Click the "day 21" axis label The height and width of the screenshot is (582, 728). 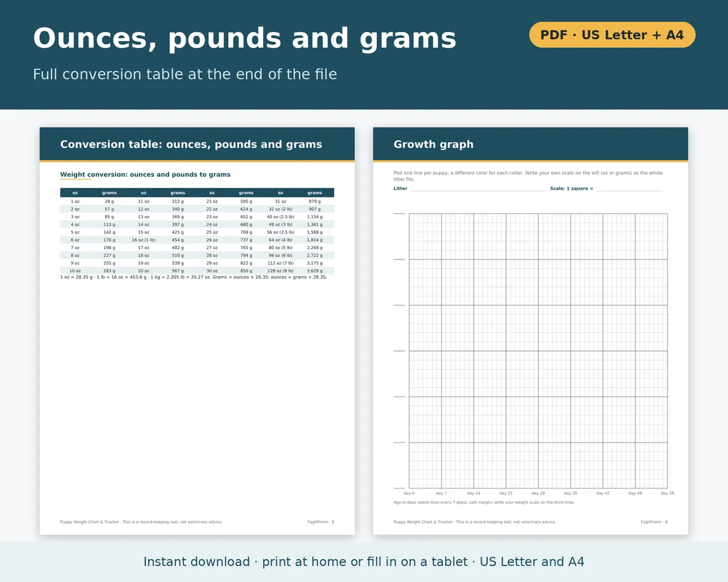click(506, 493)
